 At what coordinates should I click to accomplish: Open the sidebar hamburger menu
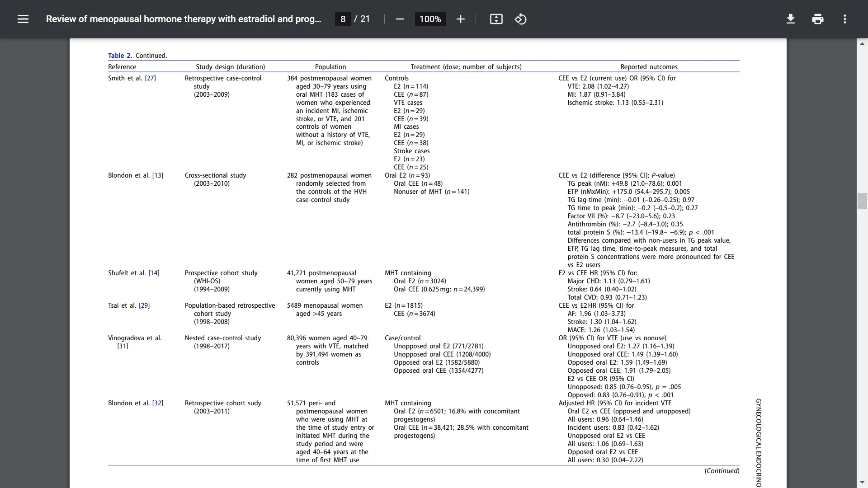[x=23, y=19]
